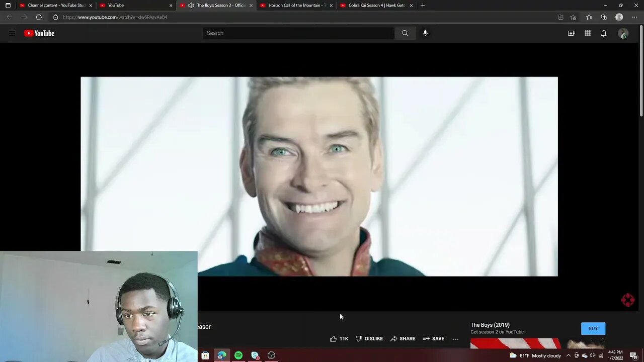644x362 pixels.
Task: Close the Horizon Call of the Mountain tab
Action: click(x=331, y=6)
